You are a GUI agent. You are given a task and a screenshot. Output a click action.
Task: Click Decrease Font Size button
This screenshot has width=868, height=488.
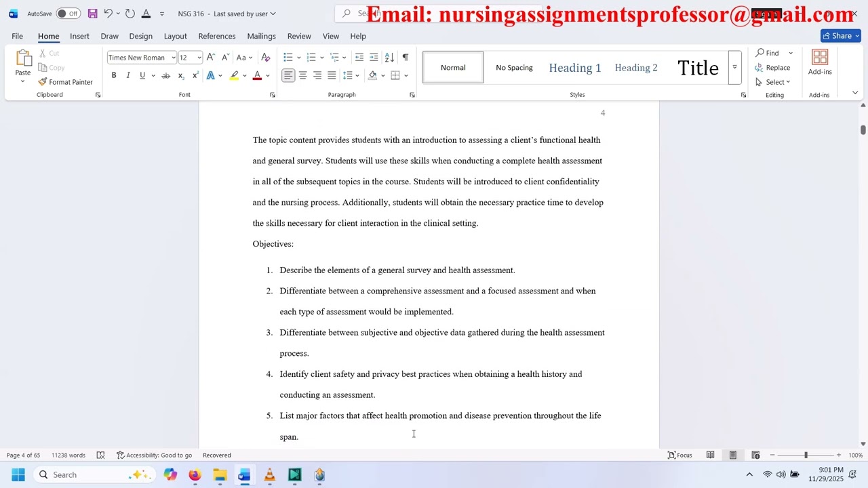click(225, 58)
